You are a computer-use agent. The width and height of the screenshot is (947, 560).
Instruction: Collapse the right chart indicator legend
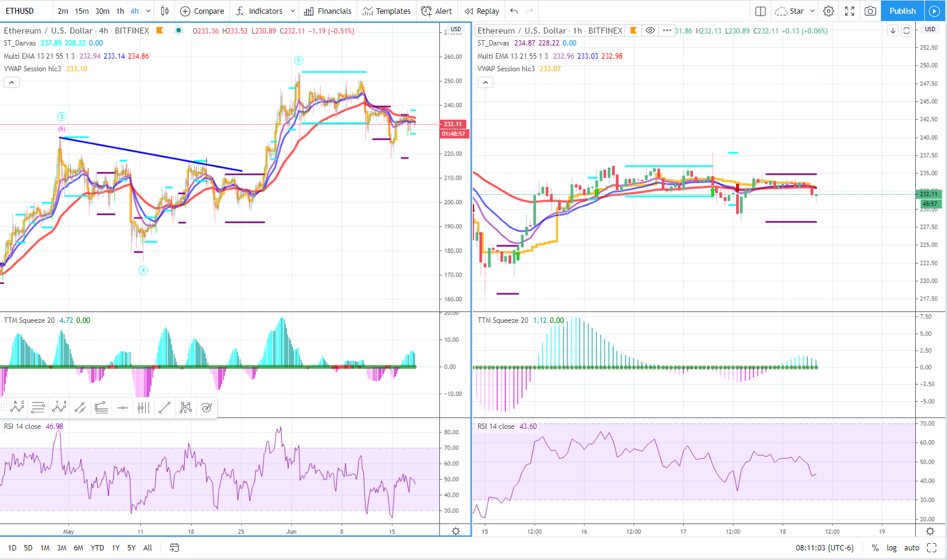[485, 83]
